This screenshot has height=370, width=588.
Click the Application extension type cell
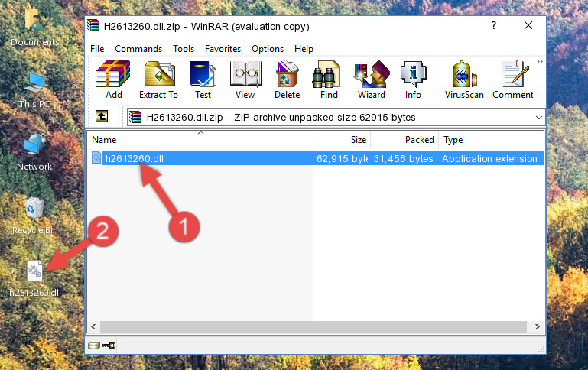point(489,158)
